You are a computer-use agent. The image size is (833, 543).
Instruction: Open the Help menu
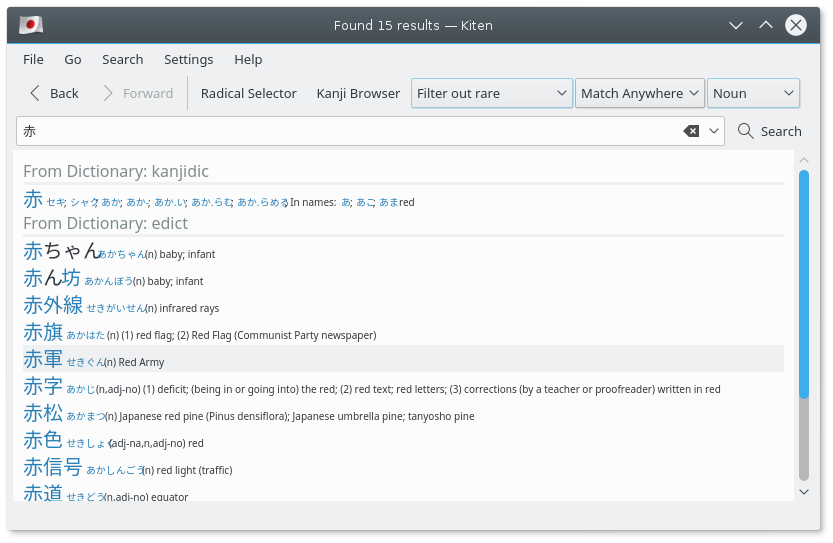click(248, 59)
